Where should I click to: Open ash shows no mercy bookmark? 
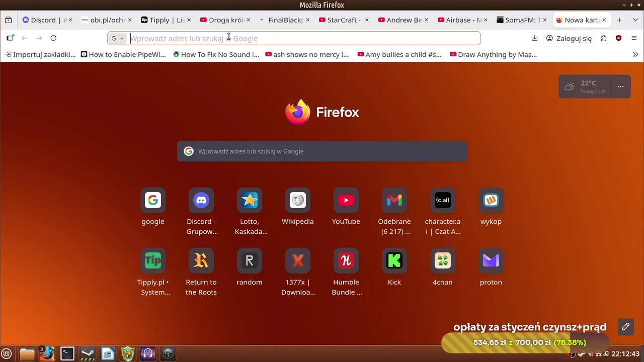click(307, 54)
